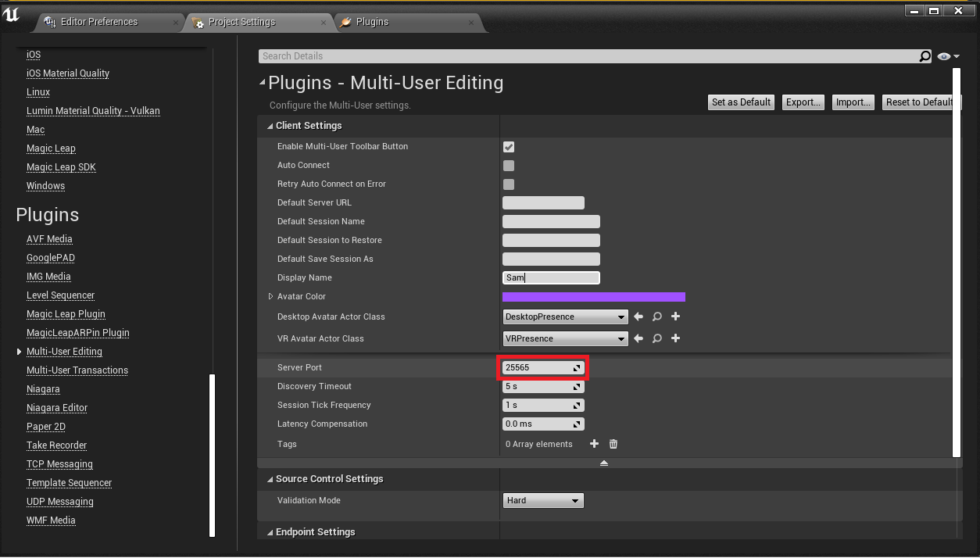Viewport: 980px width, 558px height.
Task: Open VR Avatar Actor Class dropdown
Action: pos(565,338)
